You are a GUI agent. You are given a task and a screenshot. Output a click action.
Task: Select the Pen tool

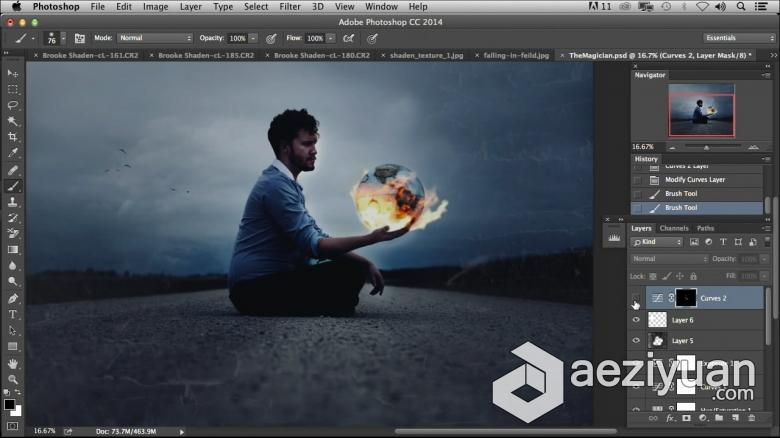coord(12,299)
